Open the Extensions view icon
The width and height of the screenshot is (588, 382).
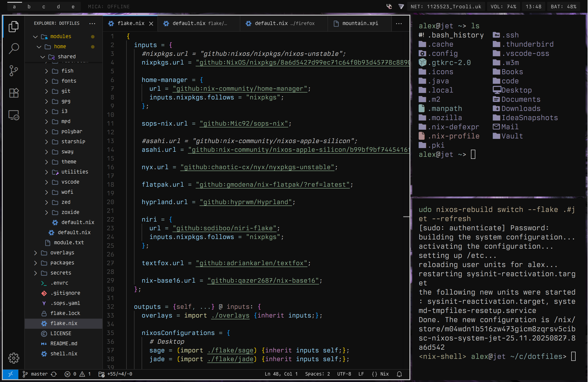[x=14, y=93]
